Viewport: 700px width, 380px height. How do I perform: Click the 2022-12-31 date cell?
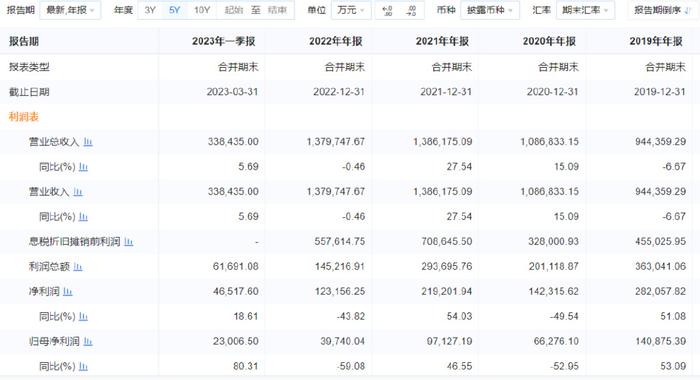coord(339,92)
